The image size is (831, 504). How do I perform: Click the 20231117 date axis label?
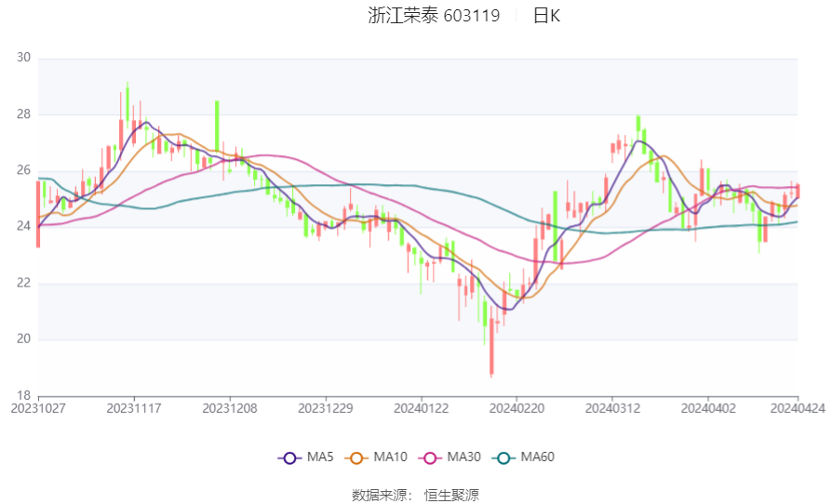[134, 407]
